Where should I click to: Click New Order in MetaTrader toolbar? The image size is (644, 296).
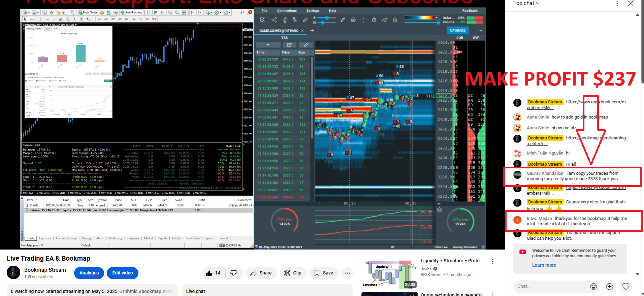point(88,12)
